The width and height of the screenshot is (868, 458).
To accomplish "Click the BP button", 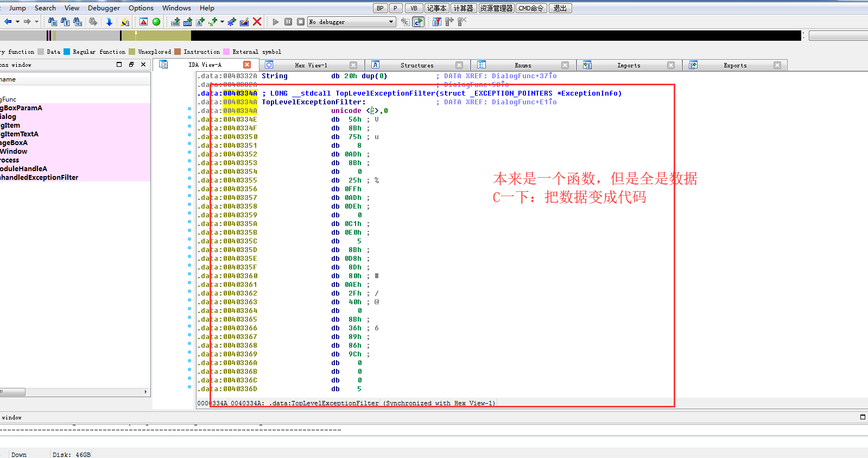I will [380, 8].
